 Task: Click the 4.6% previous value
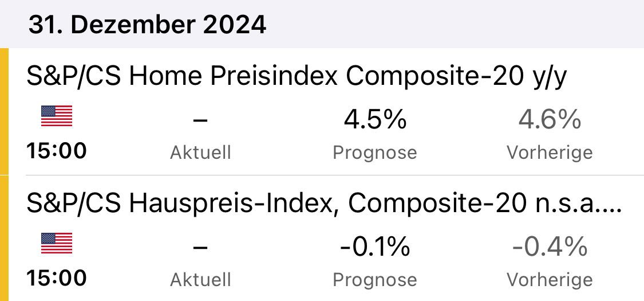[x=550, y=120]
